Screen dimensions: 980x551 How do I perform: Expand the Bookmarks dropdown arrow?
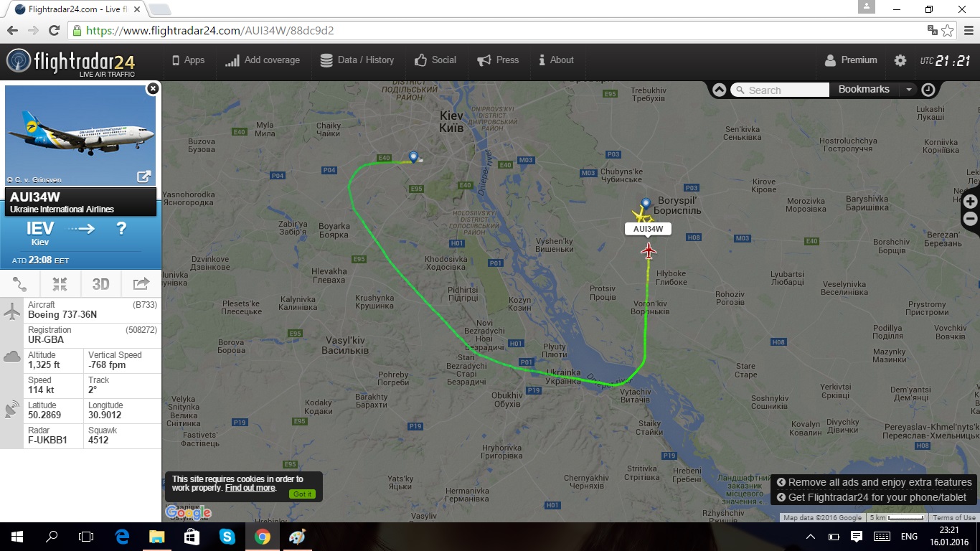click(x=909, y=90)
